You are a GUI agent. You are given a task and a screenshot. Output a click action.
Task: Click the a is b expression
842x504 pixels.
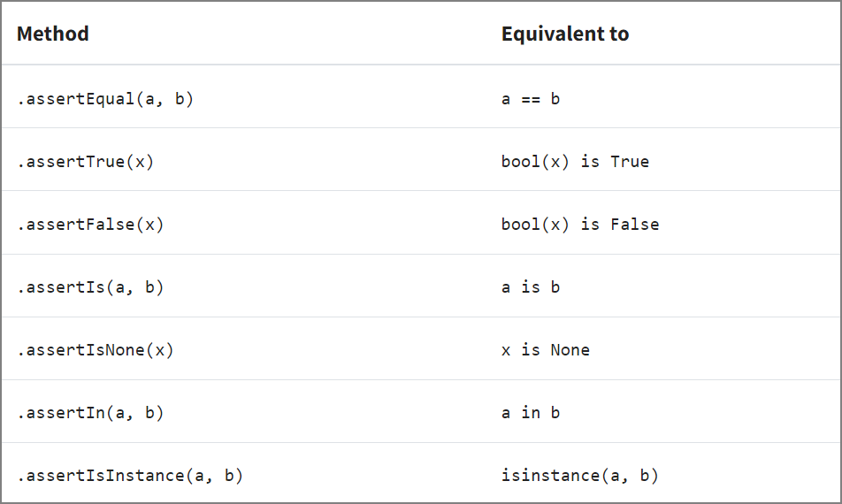(531, 287)
